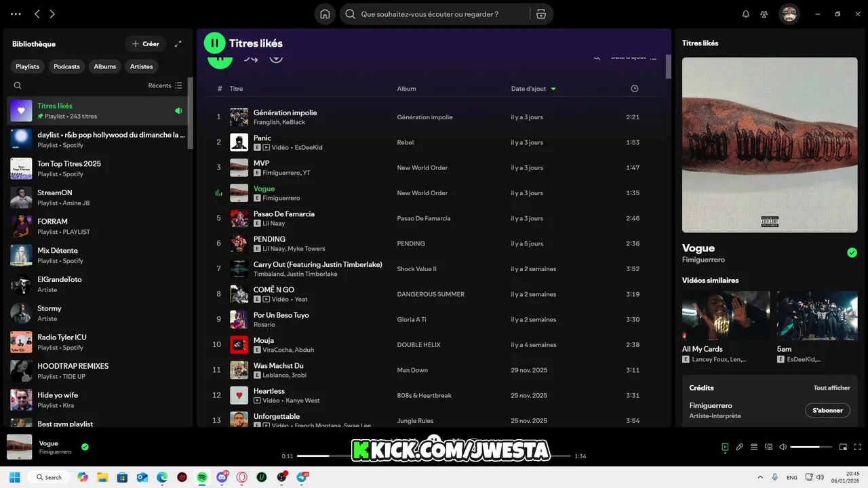Select the Génération impolie track row
868x488 pixels.
point(434,117)
